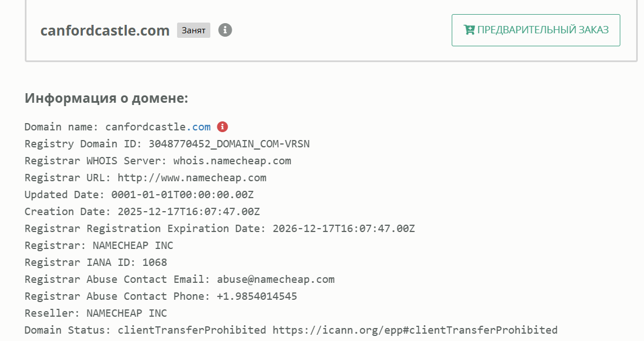Click the http://www.namecheap.com registrar URL

[192, 178]
